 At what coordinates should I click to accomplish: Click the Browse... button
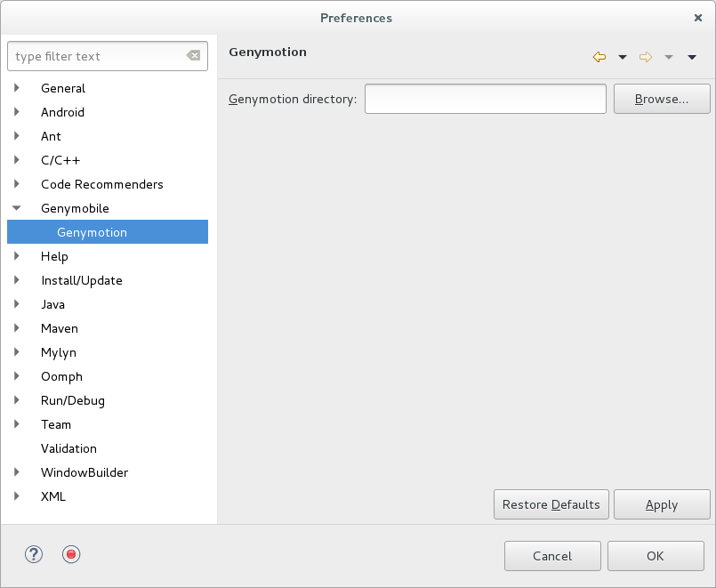(662, 99)
